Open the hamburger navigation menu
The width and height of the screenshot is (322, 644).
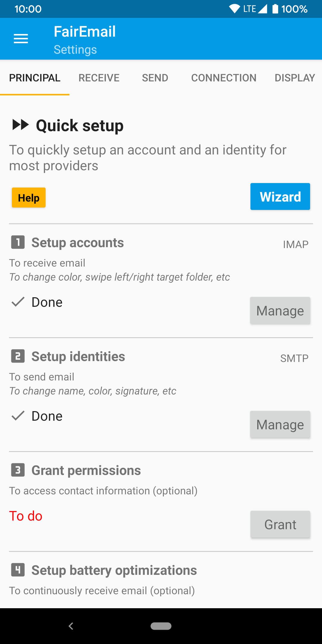(x=21, y=38)
